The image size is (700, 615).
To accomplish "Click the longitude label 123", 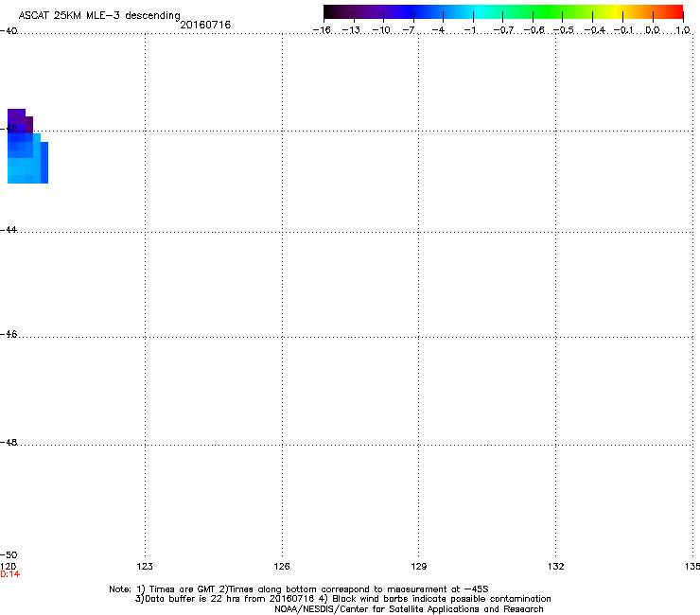I will [145, 567].
